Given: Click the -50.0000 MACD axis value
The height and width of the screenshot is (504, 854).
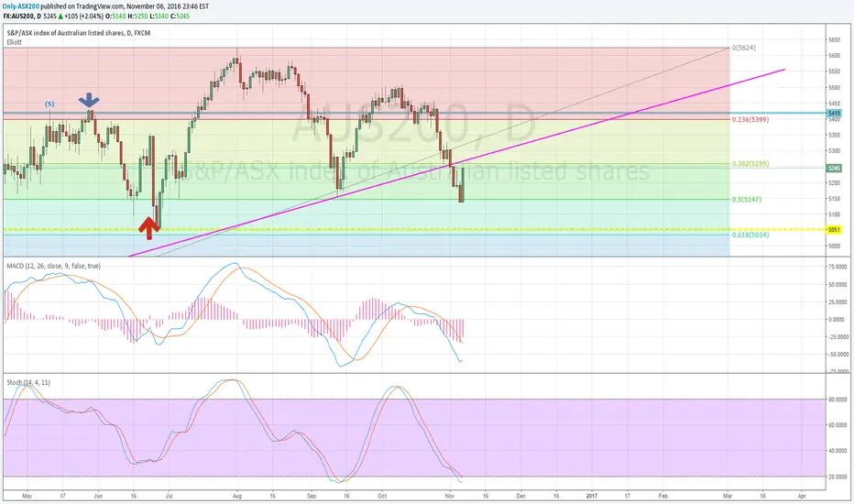Looking at the screenshot, I should (x=838, y=354).
